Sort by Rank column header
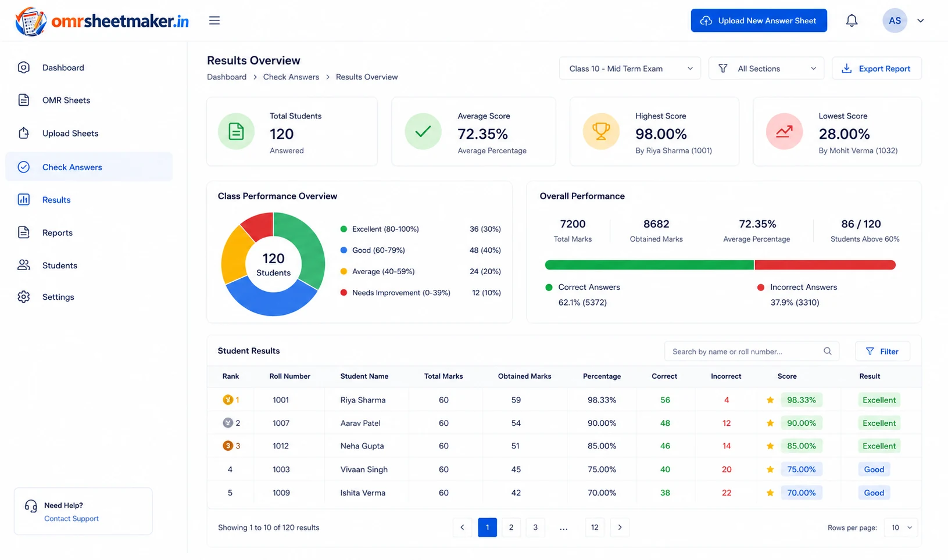The width and height of the screenshot is (948, 560). (x=231, y=376)
